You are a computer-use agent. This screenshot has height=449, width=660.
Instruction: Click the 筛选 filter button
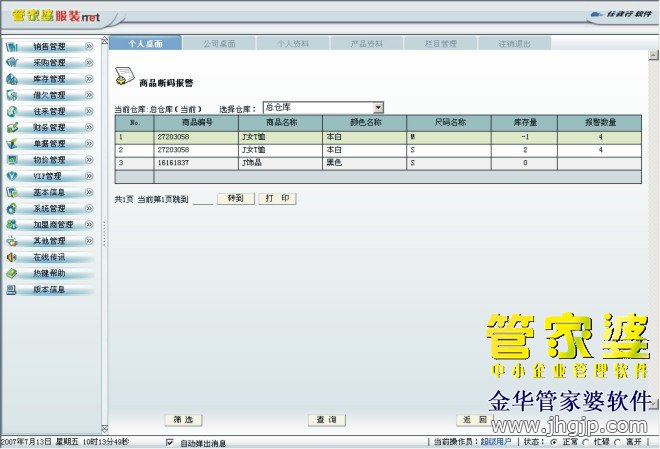[183, 420]
